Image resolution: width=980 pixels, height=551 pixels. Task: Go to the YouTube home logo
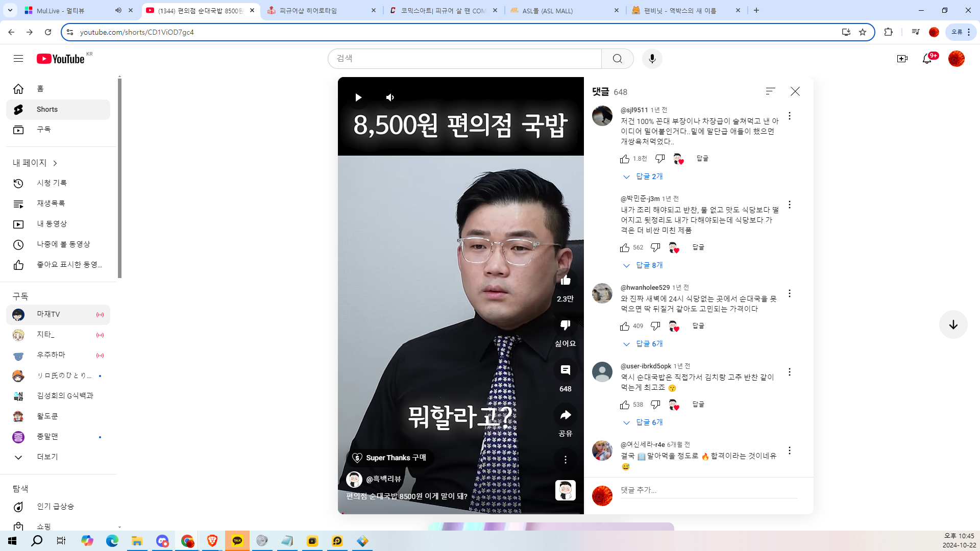[x=61, y=59]
